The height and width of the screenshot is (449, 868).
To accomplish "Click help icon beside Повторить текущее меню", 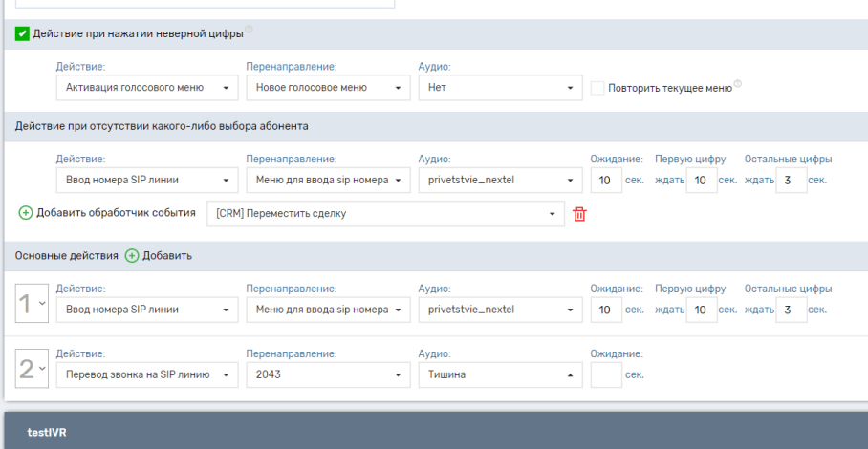I will coord(738,84).
